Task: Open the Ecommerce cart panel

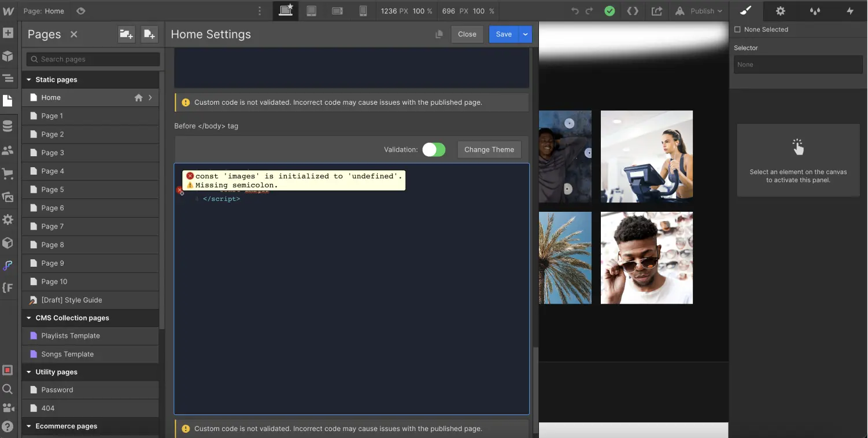Action: point(8,173)
